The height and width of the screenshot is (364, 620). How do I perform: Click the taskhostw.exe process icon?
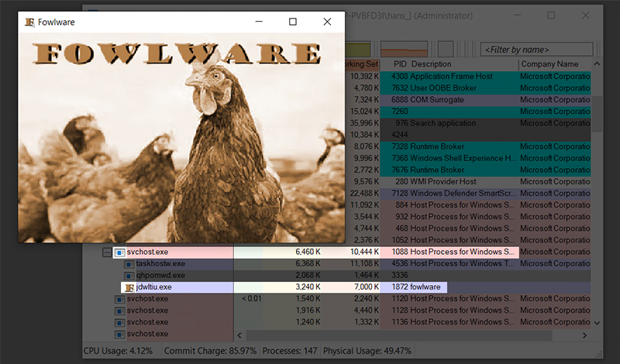(129, 263)
